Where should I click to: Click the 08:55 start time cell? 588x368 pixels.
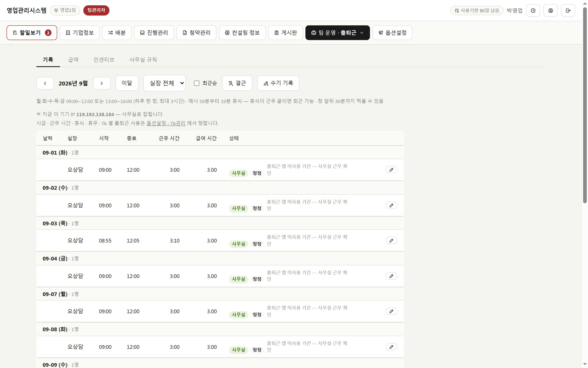(105, 241)
